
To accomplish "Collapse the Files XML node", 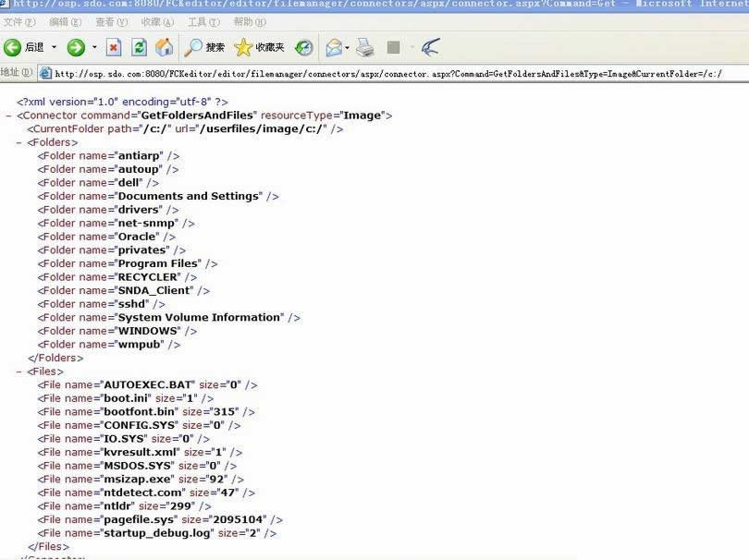I will (x=18, y=371).
